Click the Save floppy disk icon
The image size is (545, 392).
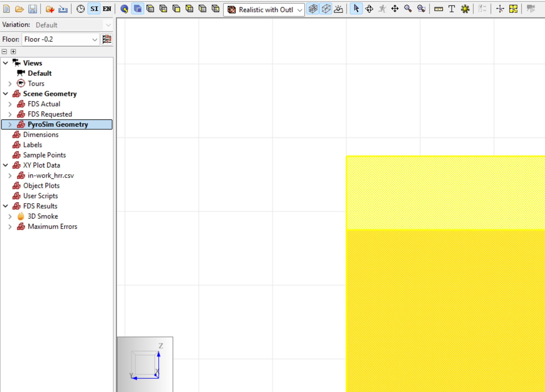[32, 9]
